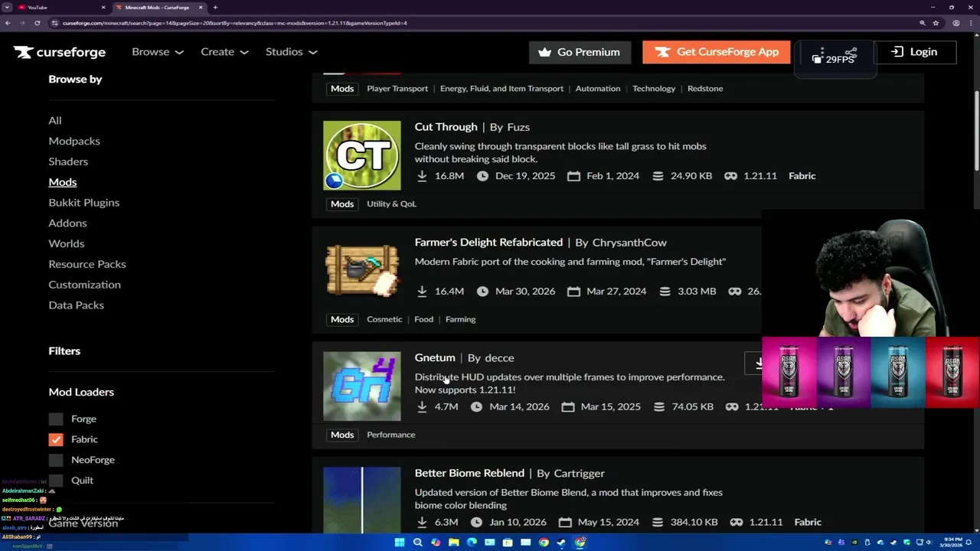Click the login arrow icon
The width and height of the screenshot is (980, 551).
point(897,52)
